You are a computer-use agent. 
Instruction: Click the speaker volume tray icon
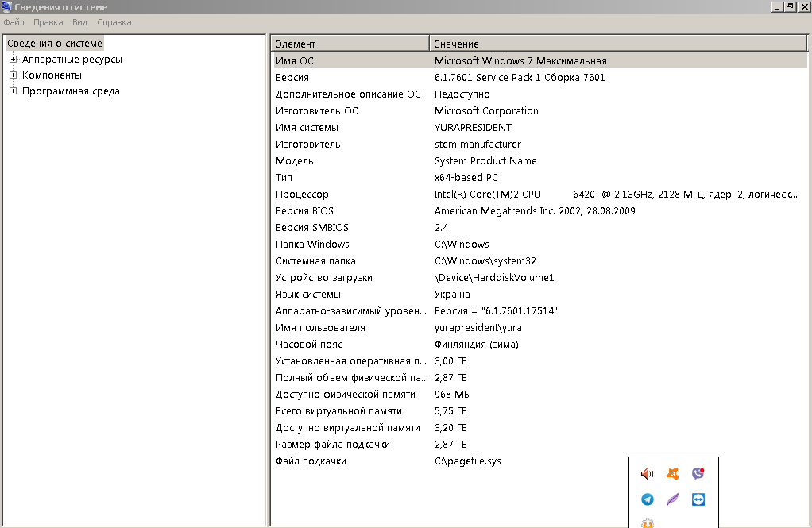tap(647, 474)
